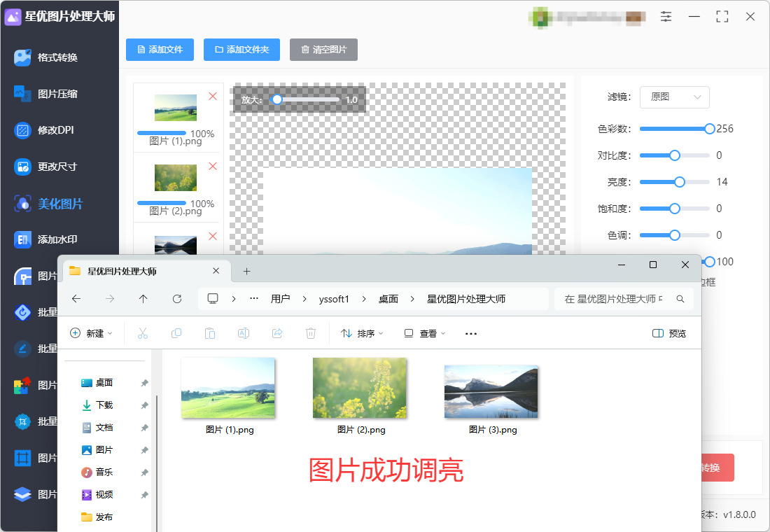Click ysssoft1 breadcrumb in address bar
Viewport: 770px width, 532px height.
pyautogui.click(x=334, y=299)
